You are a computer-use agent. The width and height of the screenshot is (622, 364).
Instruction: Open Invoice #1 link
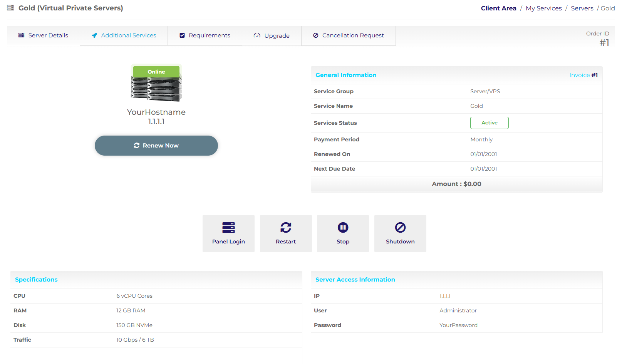click(x=583, y=75)
